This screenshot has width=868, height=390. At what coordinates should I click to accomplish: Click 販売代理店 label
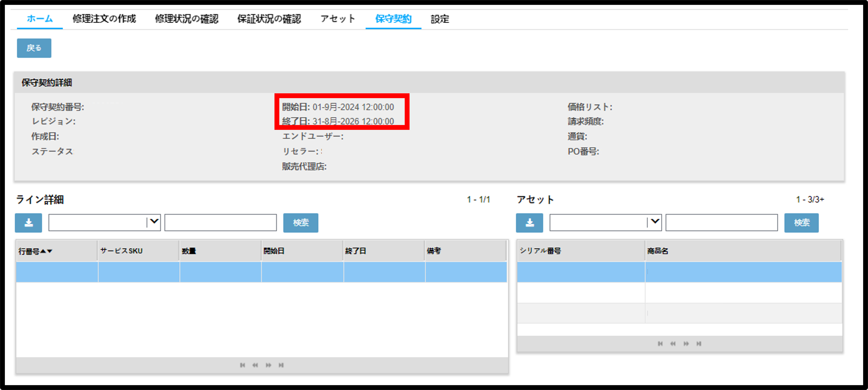click(304, 167)
